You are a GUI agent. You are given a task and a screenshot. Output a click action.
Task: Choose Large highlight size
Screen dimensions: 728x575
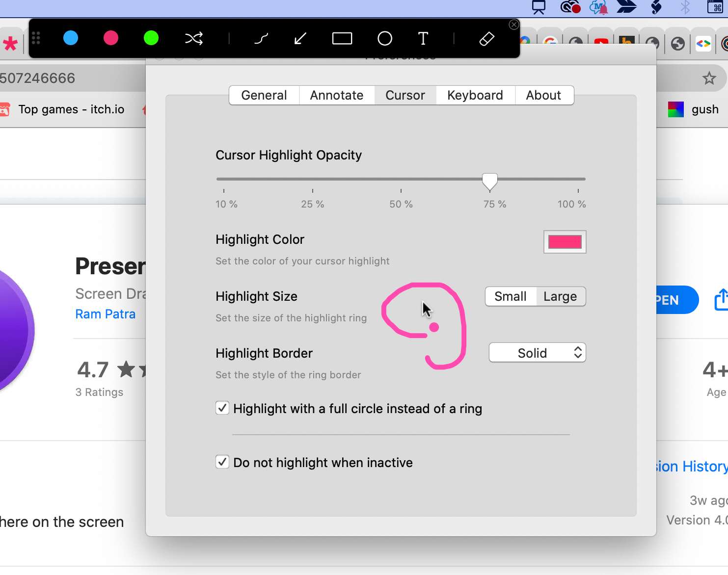coord(560,296)
